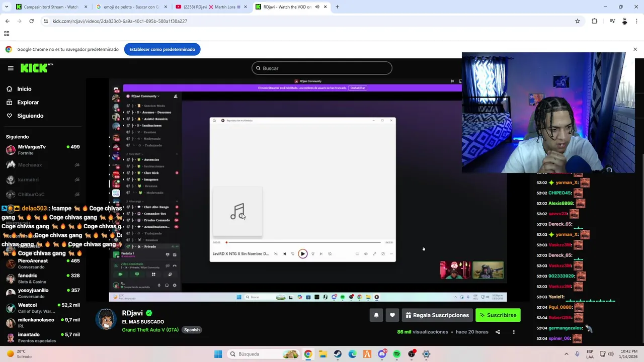Click the share icon below video
This screenshot has height=362, width=644.
(x=498, y=332)
